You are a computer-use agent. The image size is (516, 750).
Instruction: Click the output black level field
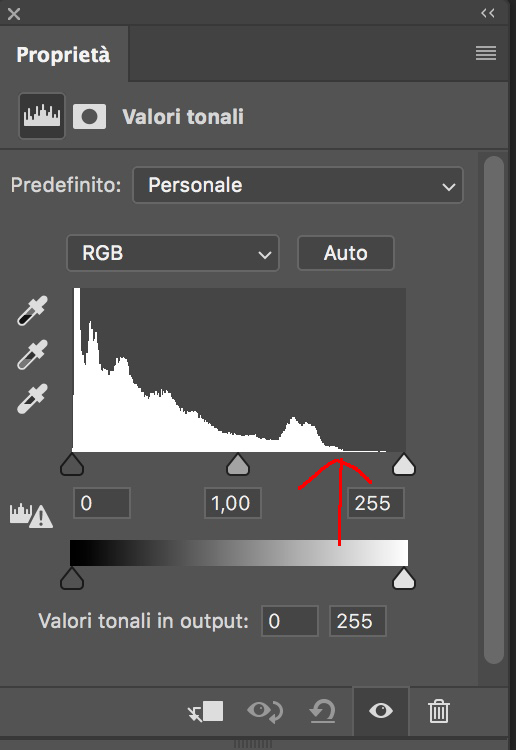point(290,621)
